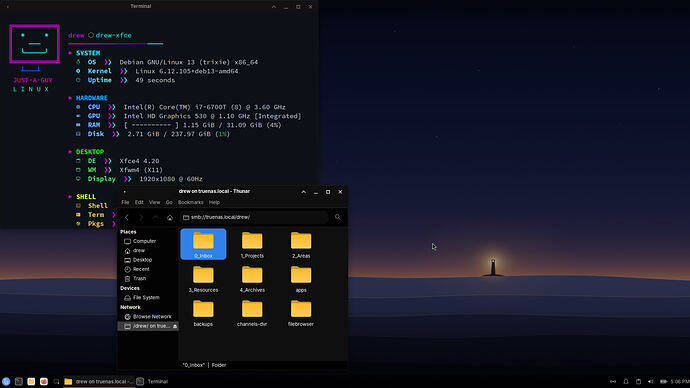690x388 pixels.
Task: Open notifications bell tray icon
Action: pos(626,381)
